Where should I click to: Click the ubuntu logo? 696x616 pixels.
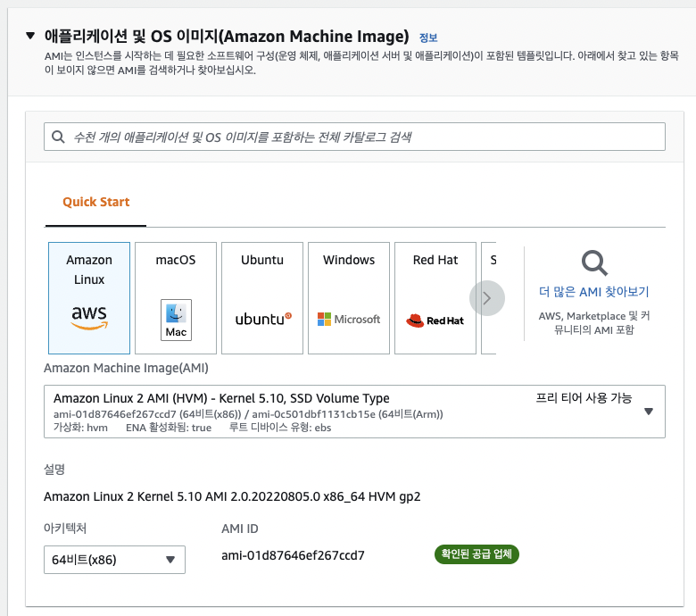[x=263, y=319]
